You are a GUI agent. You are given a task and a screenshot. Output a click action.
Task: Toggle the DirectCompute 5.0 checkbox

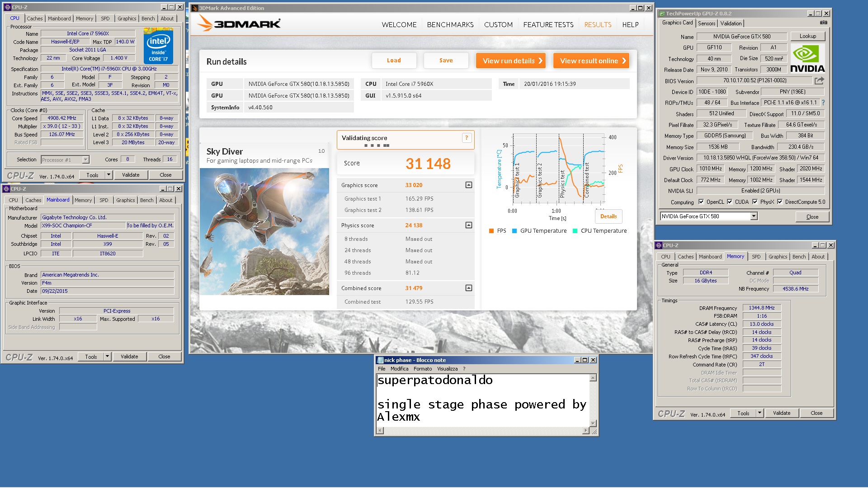point(780,202)
